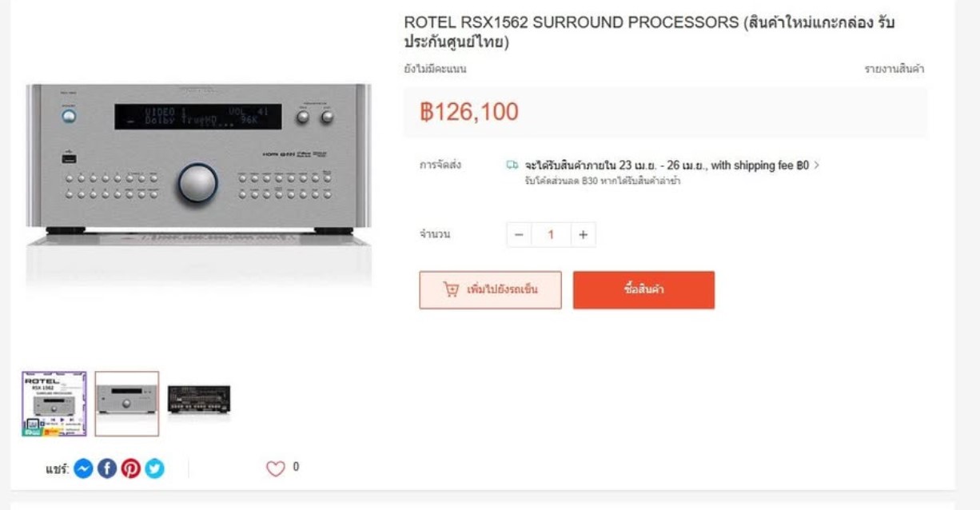980x510 pixels.
Task: Expand shipping details chevron arrow
Action: click(x=816, y=165)
